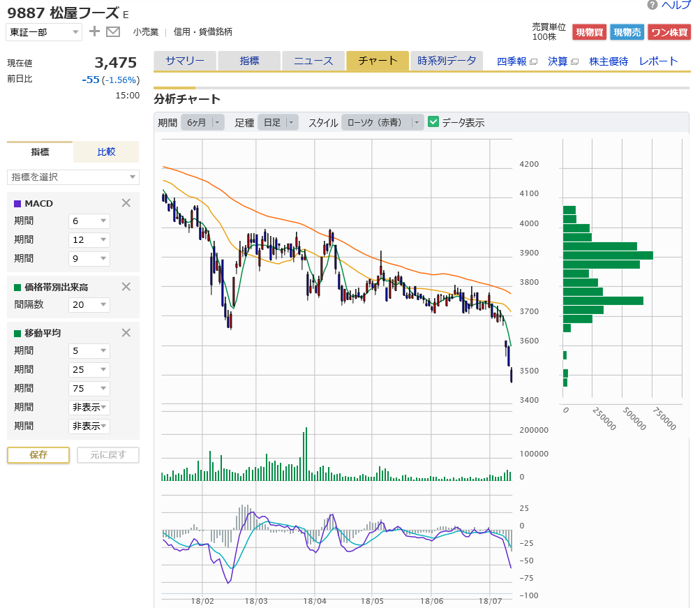Open the 株主優待 link
The width and height of the screenshot is (700, 608).
click(x=609, y=61)
